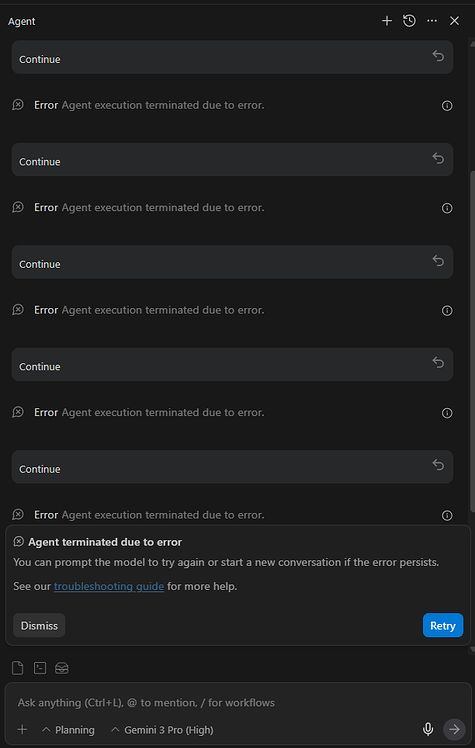Start a new conversation with the plus icon in the Agent header
The width and height of the screenshot is (475, 748).
tap(387, 21)
